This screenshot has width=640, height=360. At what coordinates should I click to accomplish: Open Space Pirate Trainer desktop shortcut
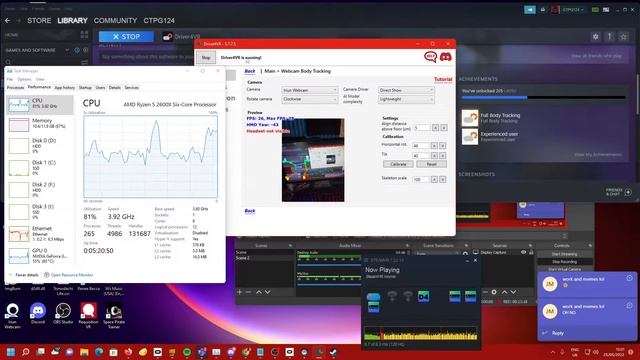114,316
